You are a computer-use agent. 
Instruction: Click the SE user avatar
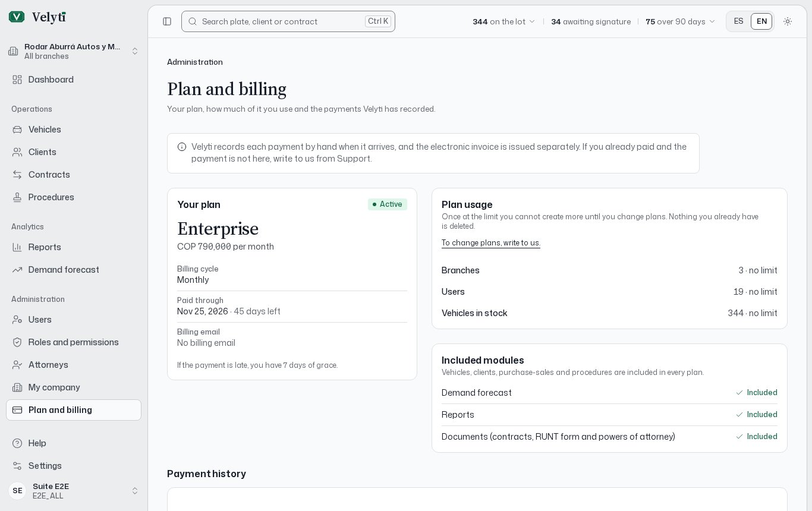pyautogui.click(x=17, y=491)
